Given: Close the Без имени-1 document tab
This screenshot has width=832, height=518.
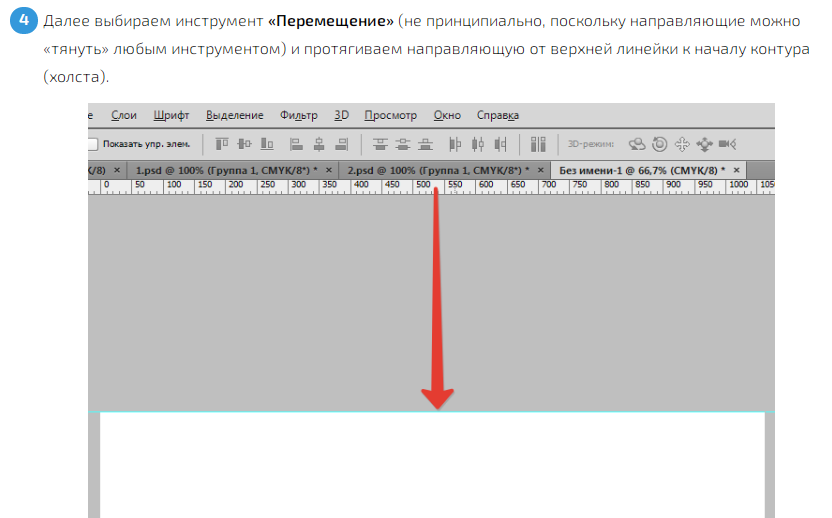Looking at the screenshot, I should 738,170.
